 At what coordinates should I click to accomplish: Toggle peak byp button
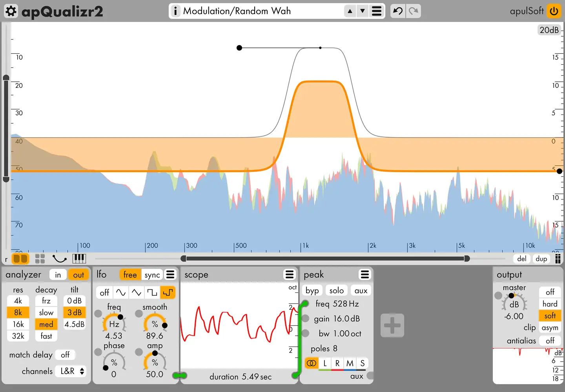click(312, 290)
